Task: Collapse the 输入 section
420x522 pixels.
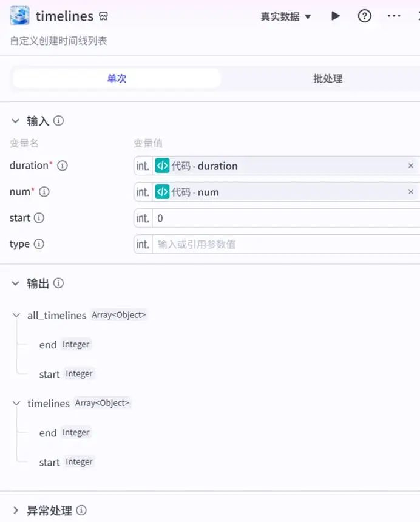Action: pyautogui.click(x=15, y=121)
